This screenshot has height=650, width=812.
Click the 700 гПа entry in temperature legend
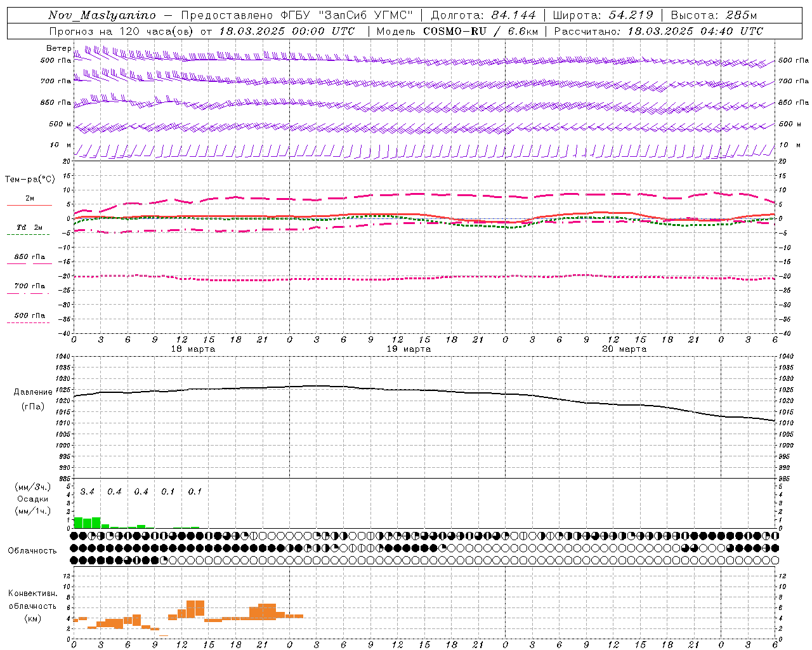30,286
